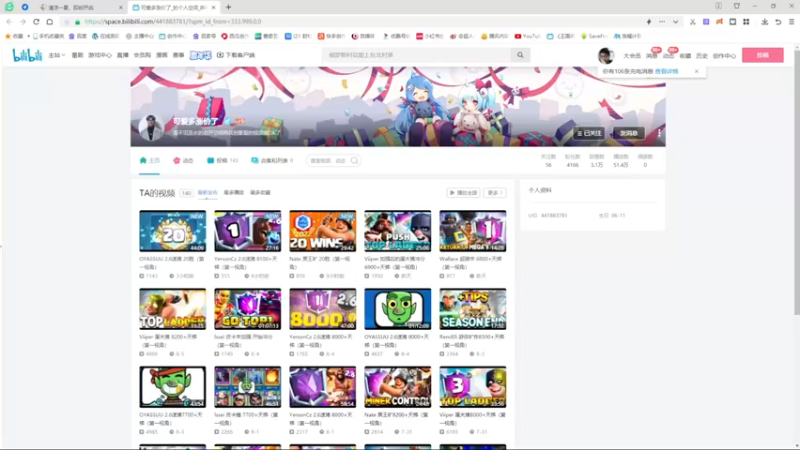Open the YouTube bookmark in bookmarks bar
Screen dimensions: 800x450
click(527, 36)
